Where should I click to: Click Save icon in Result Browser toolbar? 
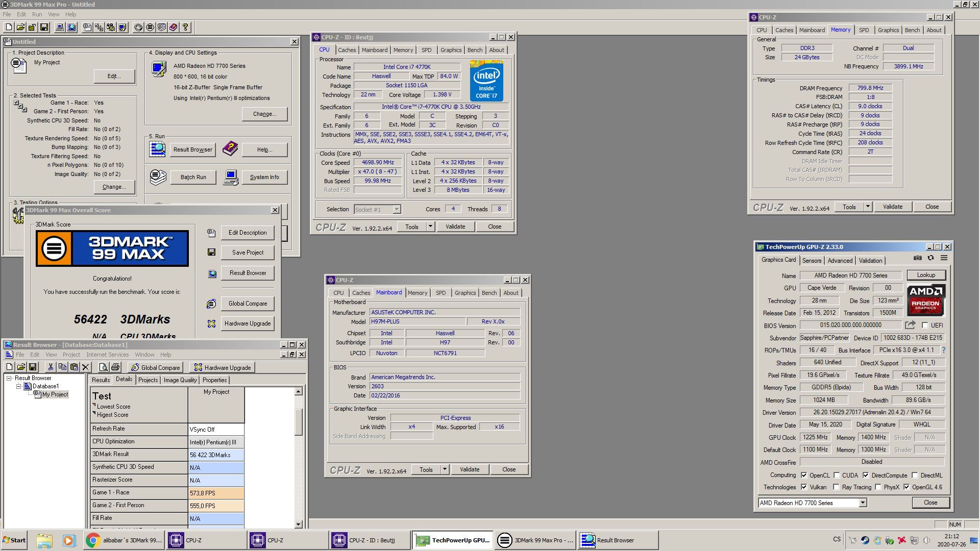[x=33, y=367]
